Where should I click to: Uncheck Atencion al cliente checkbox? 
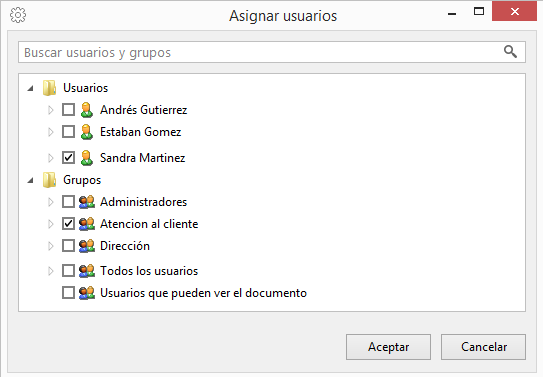coord(68,224)
